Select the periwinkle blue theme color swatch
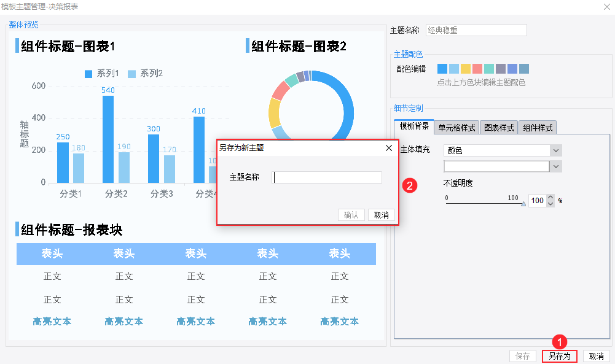Image resolution: width=615 pixels, height=364 pixels. [x=512, y=69]
